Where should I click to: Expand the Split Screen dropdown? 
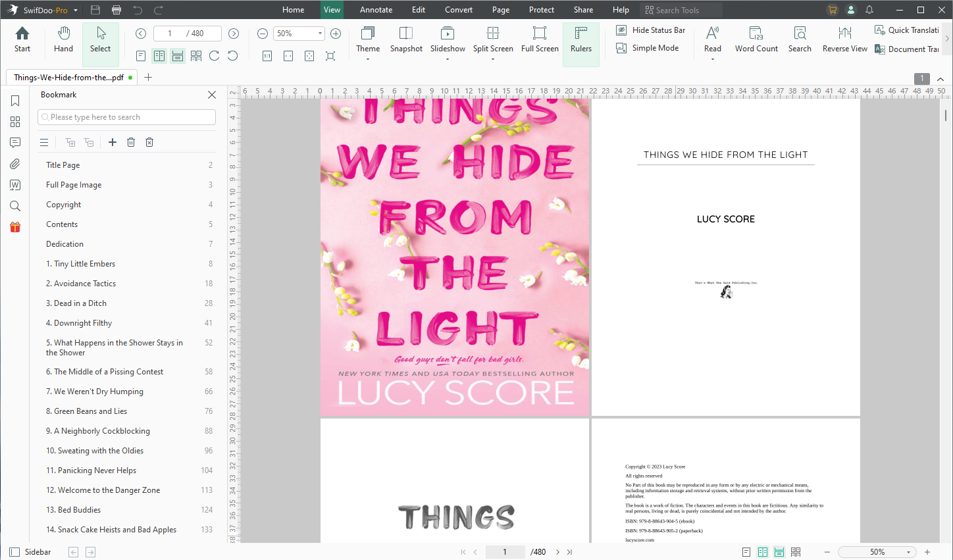pyautogui.click(x=493, y=60)
